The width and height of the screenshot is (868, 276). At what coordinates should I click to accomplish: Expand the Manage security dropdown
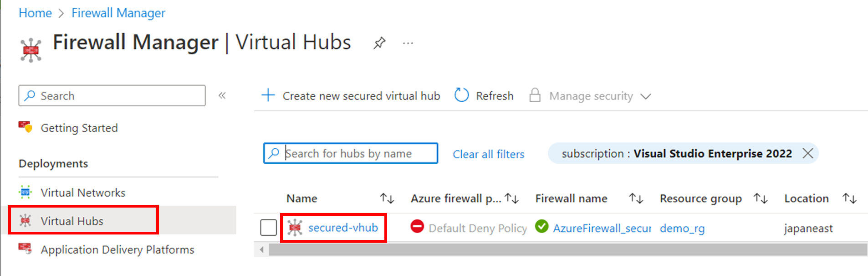click(645, 96)
